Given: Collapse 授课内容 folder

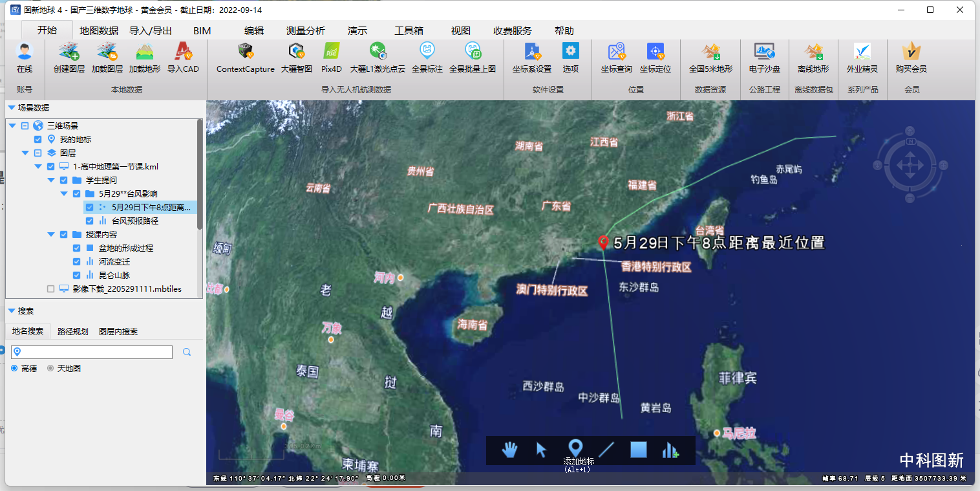Looking at the screenshot, I should pos(51,235).
